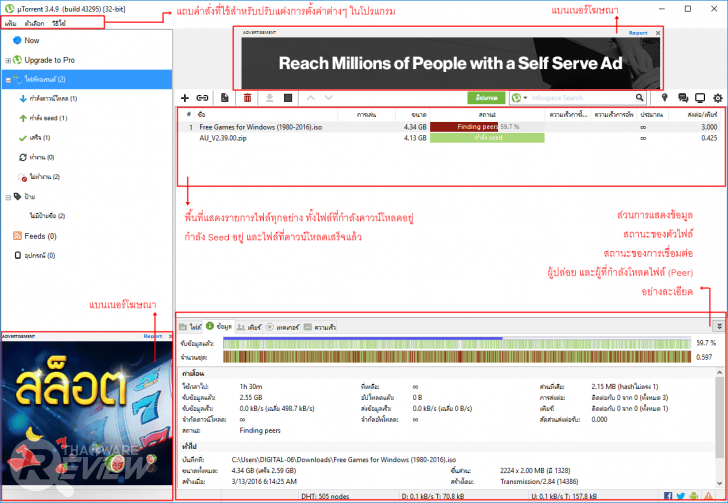The height and width of the screenshot is (503, 728).
Task: Switch to the Trackers tab in detail pane
Action: pyautogui.click(x=282, y=327)
